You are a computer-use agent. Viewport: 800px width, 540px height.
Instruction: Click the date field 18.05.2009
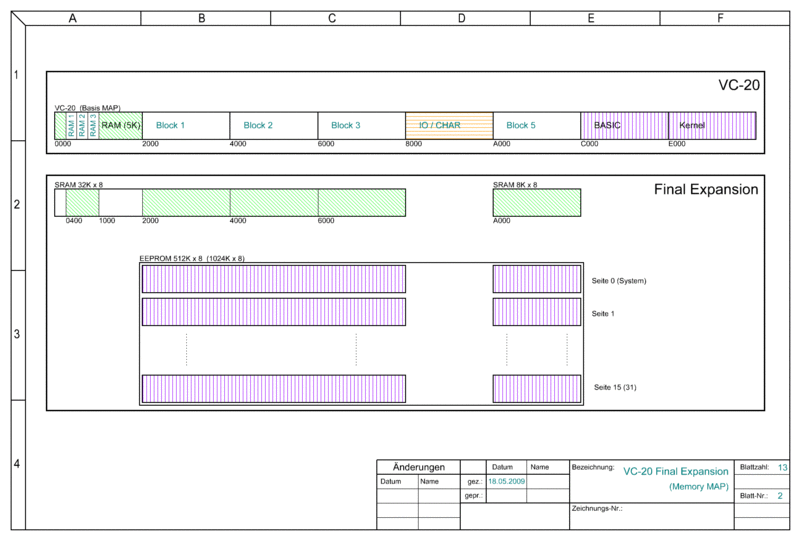point(506,481)
